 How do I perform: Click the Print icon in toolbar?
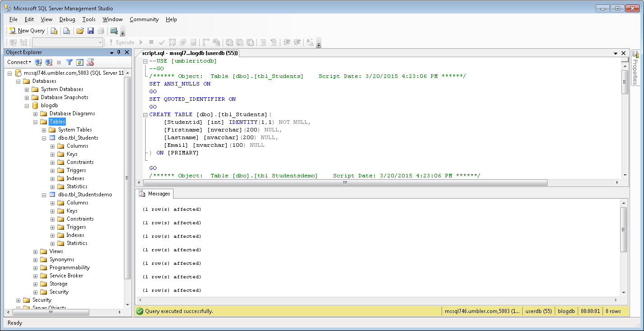point(101,31)
